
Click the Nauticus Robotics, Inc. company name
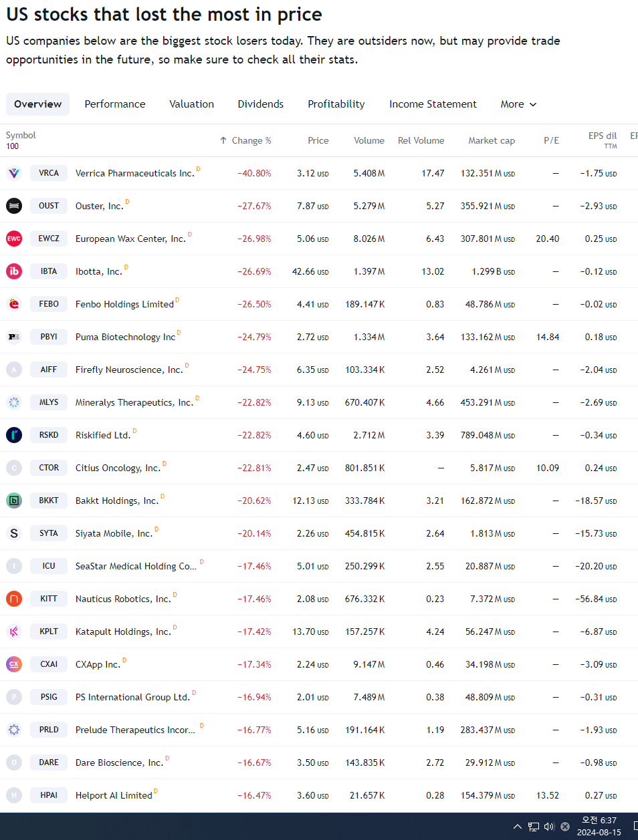pos(123,599)
